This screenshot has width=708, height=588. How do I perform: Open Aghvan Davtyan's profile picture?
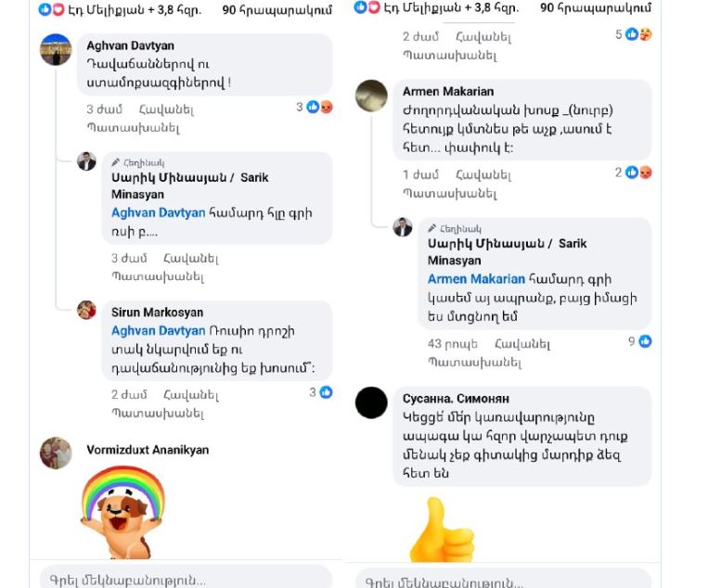(56, 50)
